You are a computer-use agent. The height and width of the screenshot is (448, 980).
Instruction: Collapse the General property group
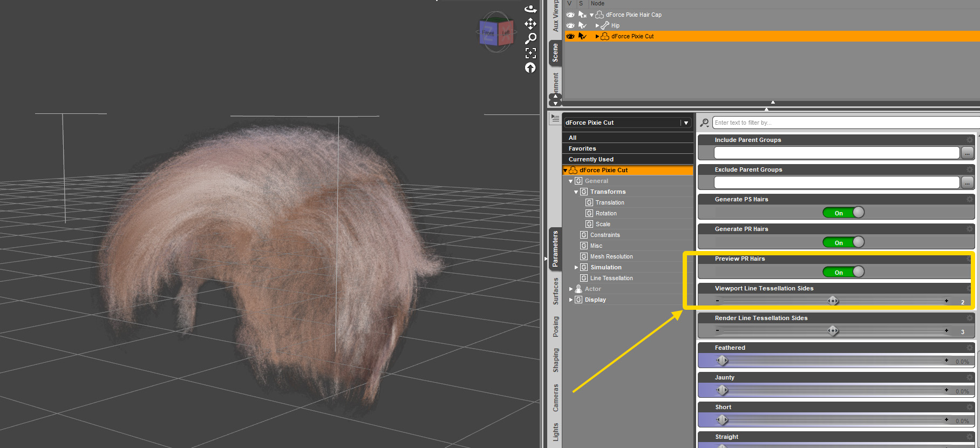tap(571, 181)
